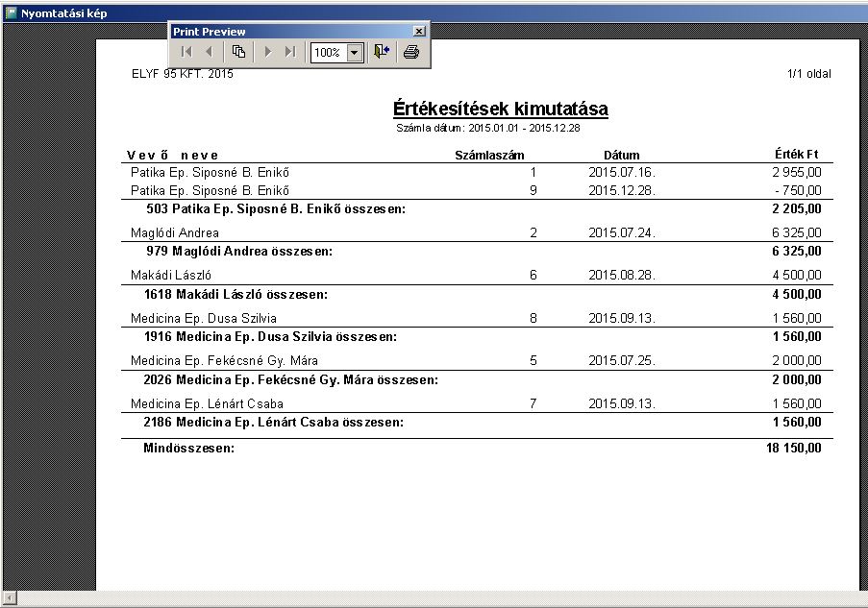Viewport: 868px width, 608px height.
Task: Click the Számla dátum range text
Action: 488,128
